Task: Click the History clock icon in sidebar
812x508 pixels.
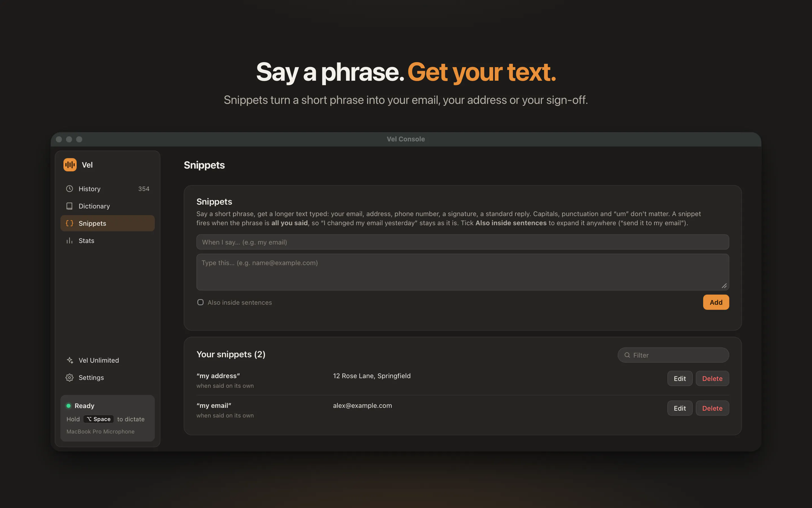Action: (x=69, y=189)
